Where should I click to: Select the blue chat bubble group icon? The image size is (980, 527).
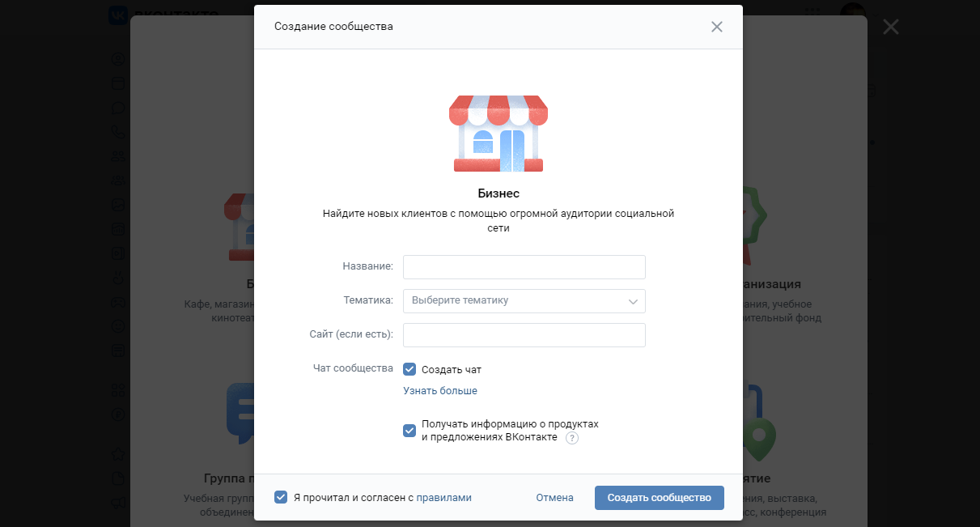coord(240,413)
